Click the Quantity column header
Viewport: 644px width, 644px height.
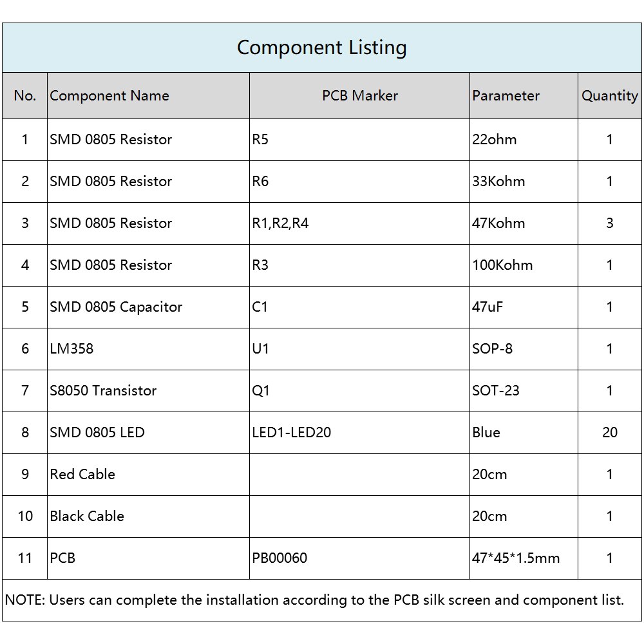609,96
